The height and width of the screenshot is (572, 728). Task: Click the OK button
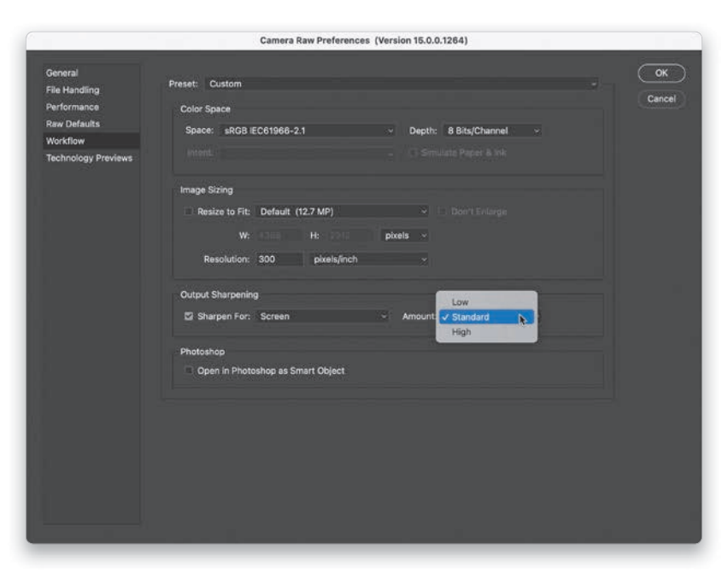tap(661, 73)
